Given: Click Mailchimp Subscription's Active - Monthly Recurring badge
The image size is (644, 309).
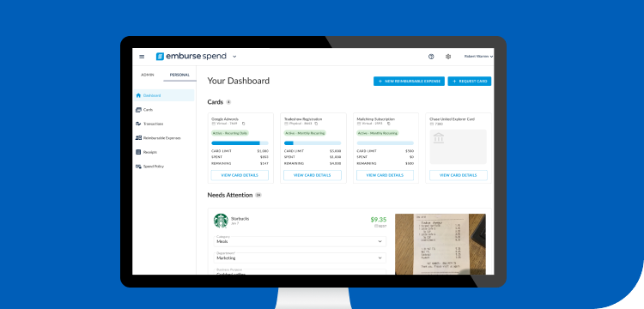Looking at the screenshot, I should 378,133.
